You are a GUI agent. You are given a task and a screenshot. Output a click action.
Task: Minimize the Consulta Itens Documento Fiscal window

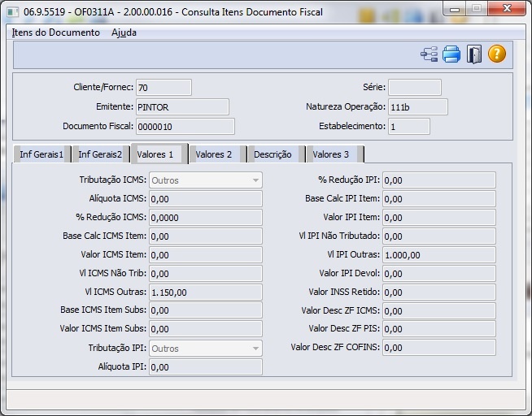455,9
